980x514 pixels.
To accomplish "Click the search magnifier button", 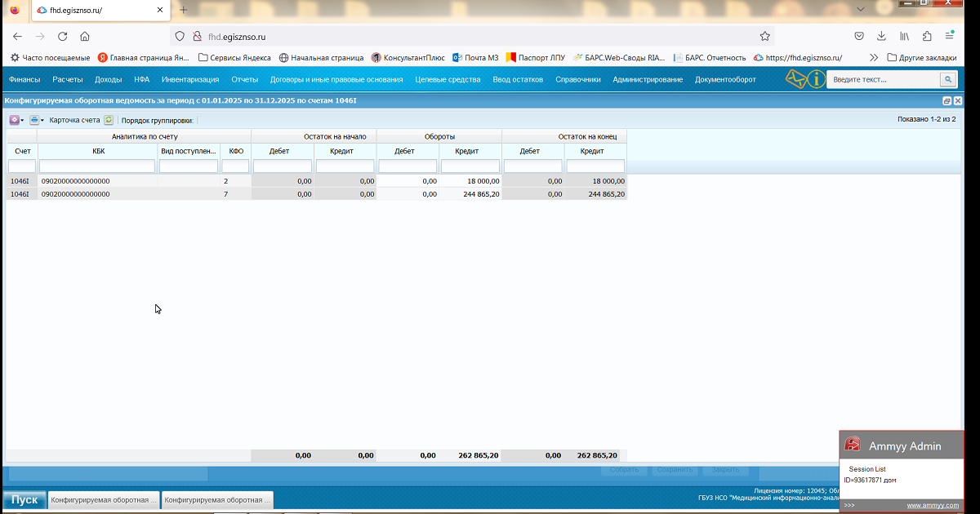I will pos(947,79).
